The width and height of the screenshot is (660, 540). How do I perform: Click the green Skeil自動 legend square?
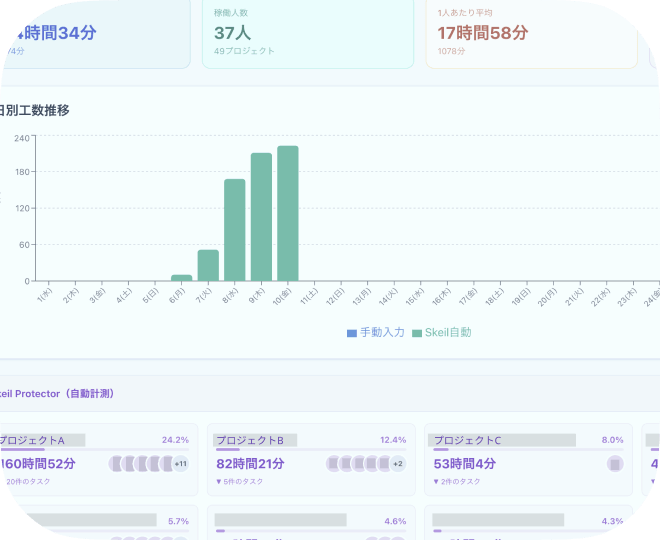[417, 333]
